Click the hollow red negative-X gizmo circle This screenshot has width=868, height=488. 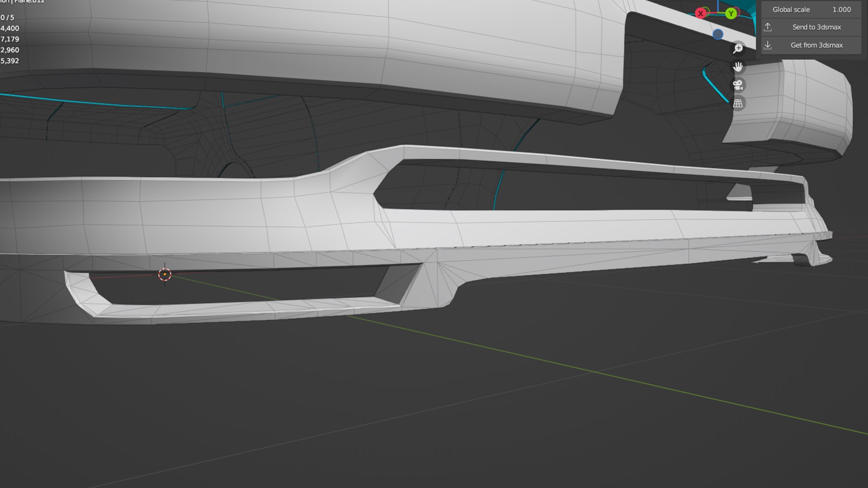point(737,11)
